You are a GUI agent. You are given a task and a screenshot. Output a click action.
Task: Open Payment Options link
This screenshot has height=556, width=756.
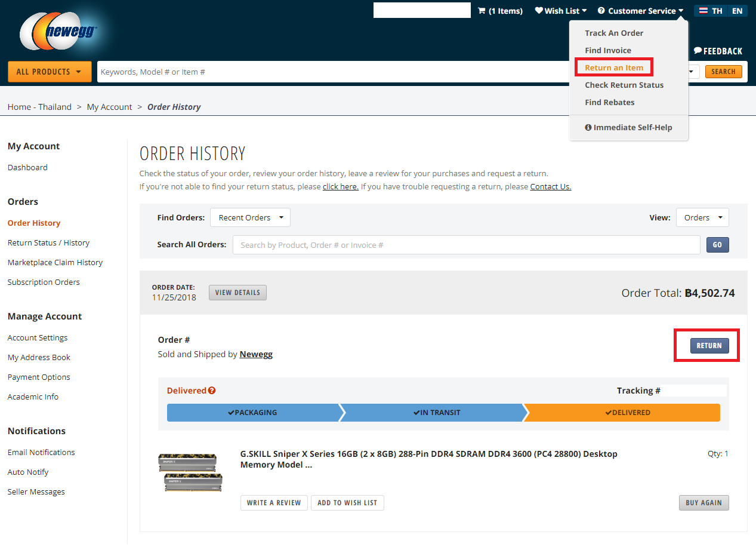[39, 377]
